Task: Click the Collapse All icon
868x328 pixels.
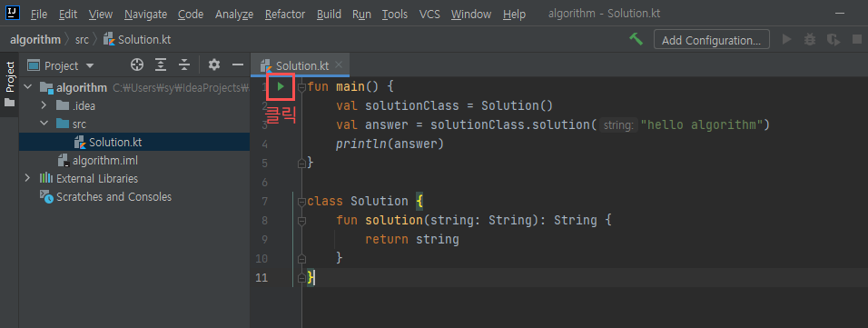Action: (x=184, y=65)
